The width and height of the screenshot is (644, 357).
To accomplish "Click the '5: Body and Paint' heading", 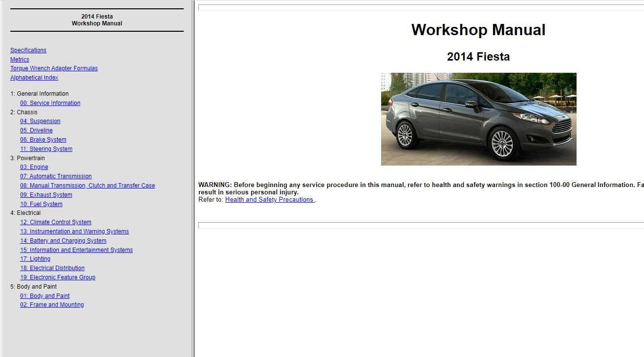I will [x=34, y=287].
